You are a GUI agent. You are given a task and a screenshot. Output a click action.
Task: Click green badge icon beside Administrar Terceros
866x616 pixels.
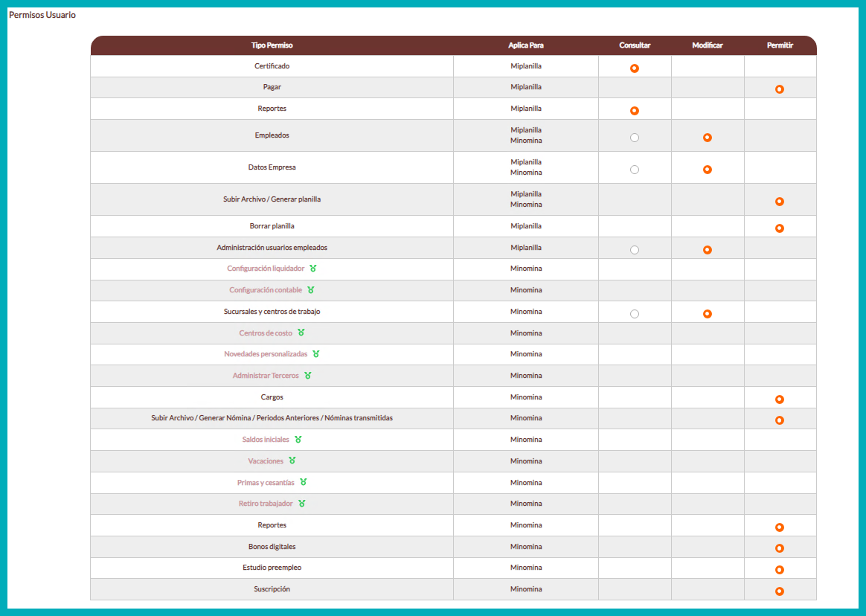pyautogui.click(x=308, y=376)
